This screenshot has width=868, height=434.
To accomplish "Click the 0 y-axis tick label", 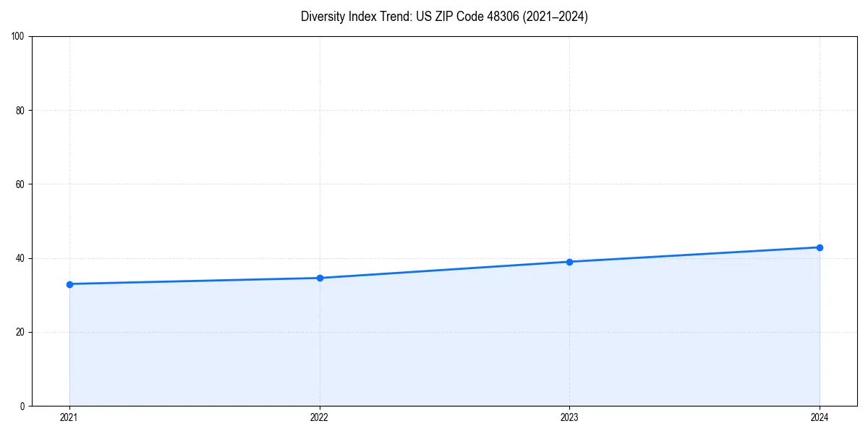I will (22, 406).
